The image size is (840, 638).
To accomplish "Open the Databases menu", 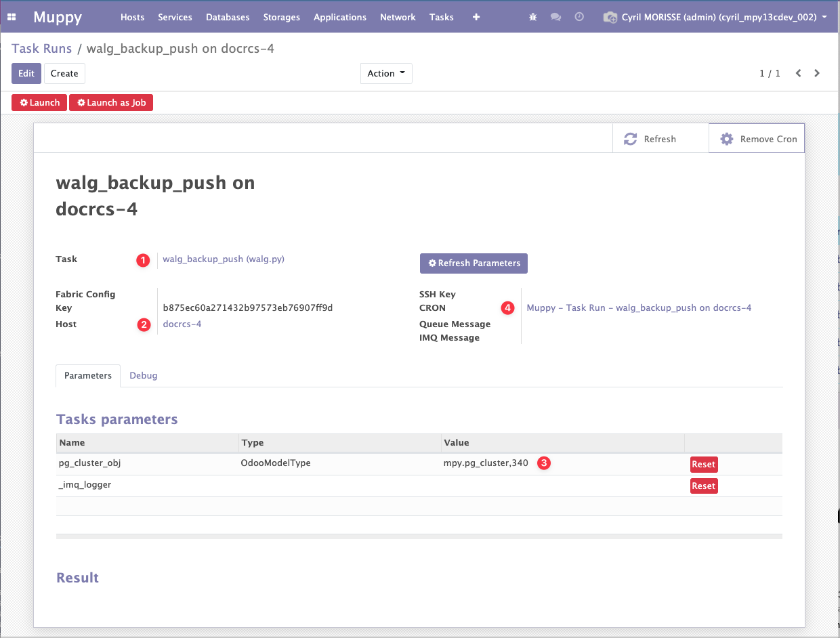I will pos(228,17).
